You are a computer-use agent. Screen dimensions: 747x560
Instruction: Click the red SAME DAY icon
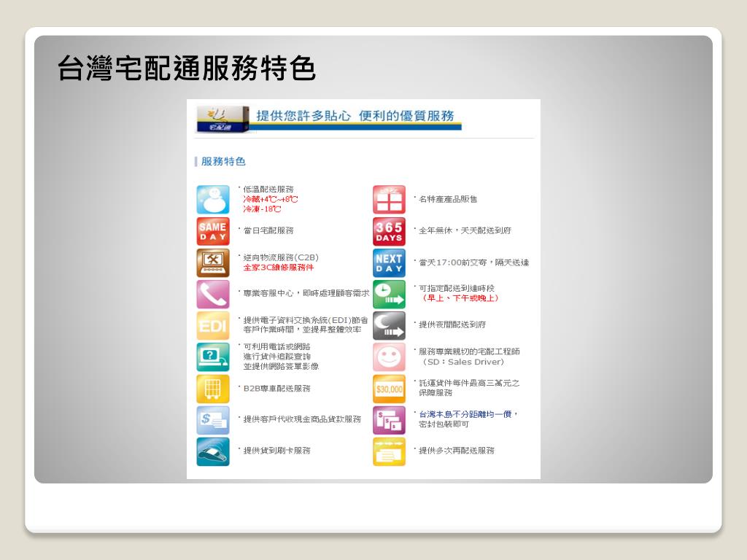[213, 231]
